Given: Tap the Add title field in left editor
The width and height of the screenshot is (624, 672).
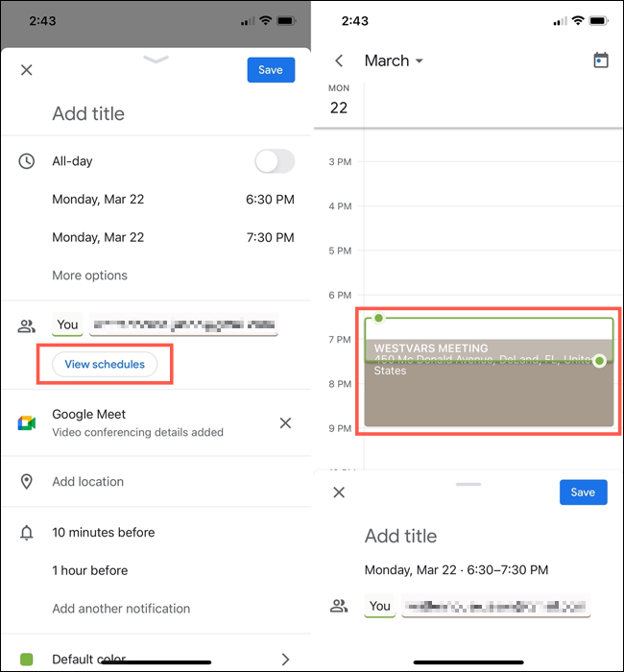Looking at the screenshot, I should (x=88, y=113).
